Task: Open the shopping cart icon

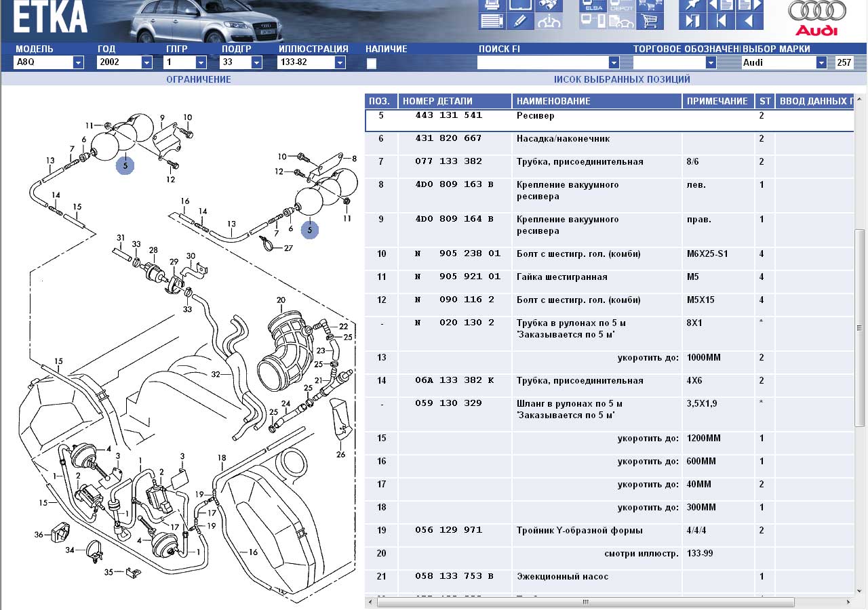Action: 650,21
